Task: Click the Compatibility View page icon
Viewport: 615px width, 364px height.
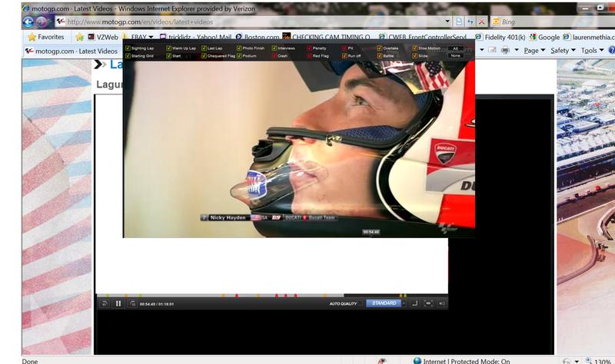Action: pos(459,22)
